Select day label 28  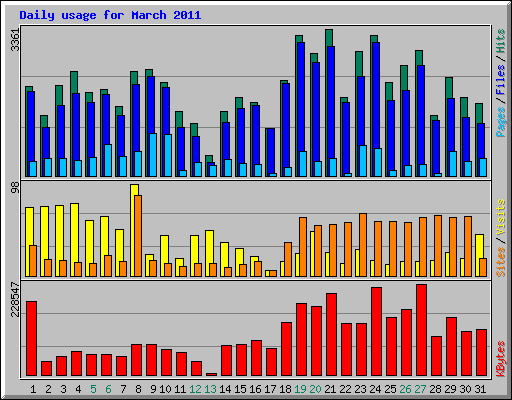435,389
